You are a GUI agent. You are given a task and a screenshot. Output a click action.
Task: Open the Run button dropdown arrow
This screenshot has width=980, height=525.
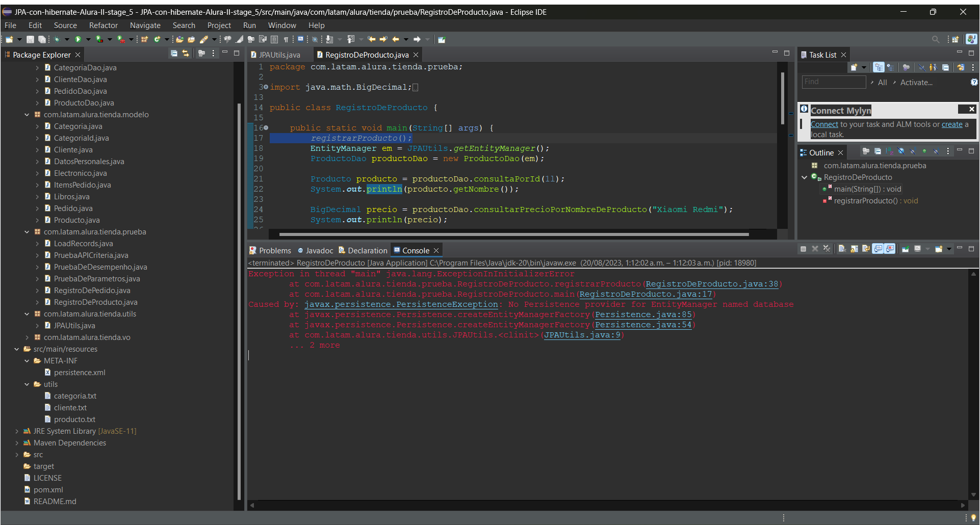point(88,39)
